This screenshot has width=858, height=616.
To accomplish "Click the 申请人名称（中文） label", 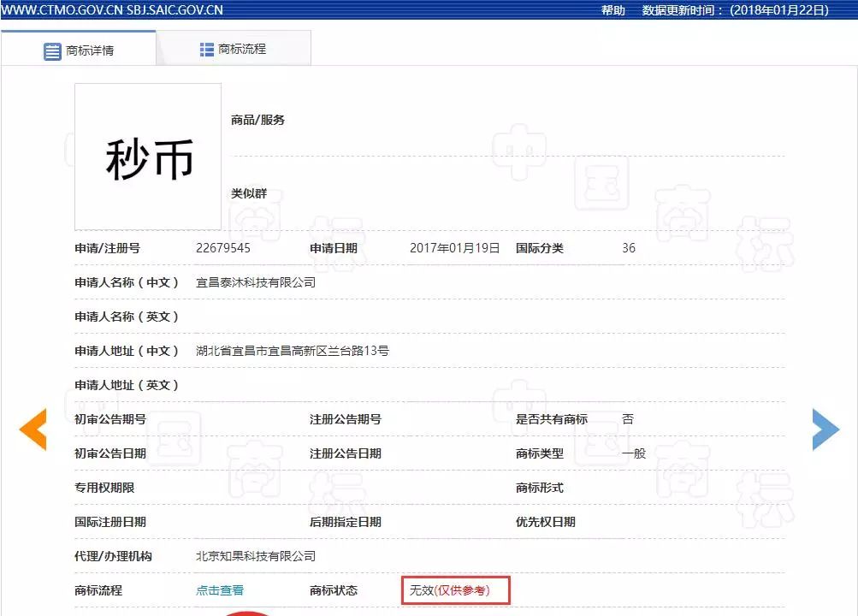I will click(127, 282).
